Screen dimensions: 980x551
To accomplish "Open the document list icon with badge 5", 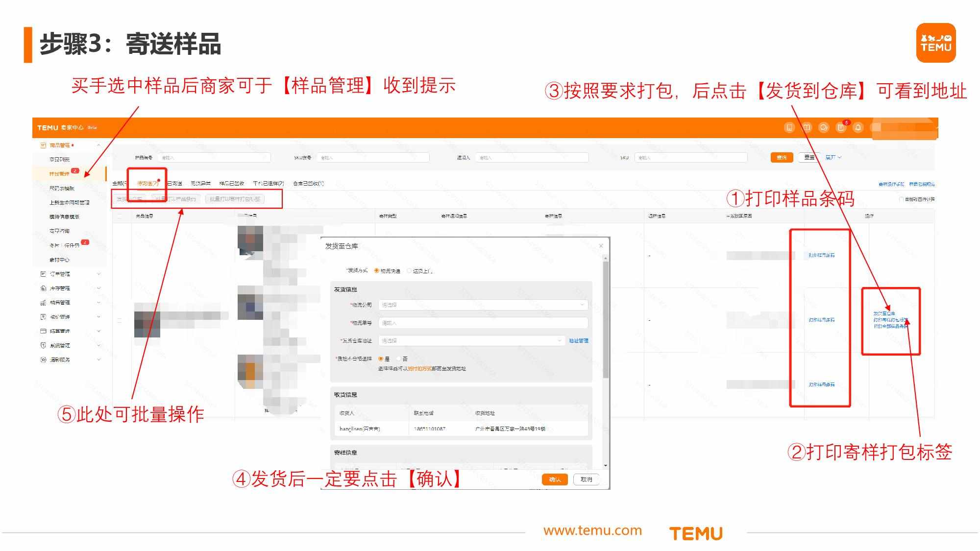I will [x=841, y=127].
